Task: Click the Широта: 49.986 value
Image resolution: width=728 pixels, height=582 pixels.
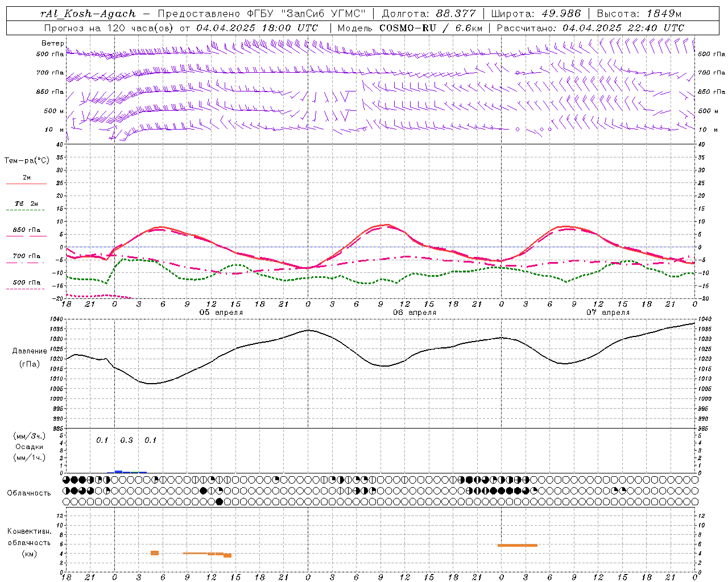Action: point(536,14)
